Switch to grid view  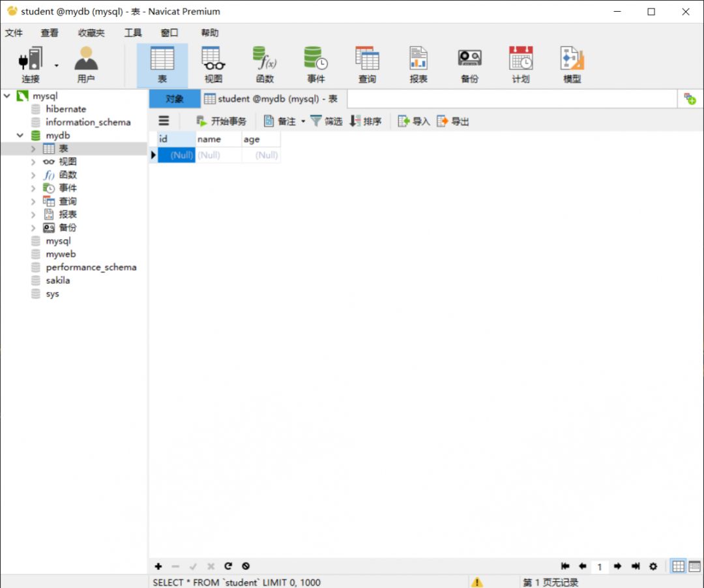coord(678,566)
